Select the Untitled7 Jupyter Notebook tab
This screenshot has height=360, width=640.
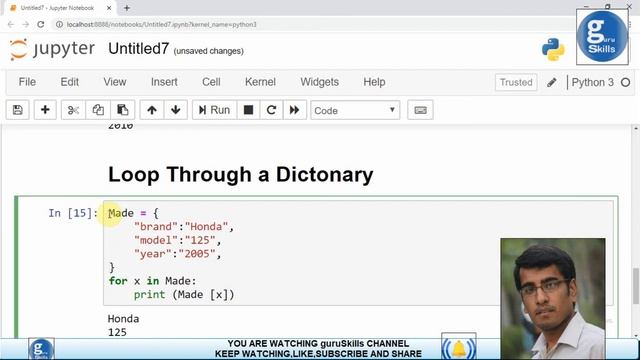click(57, 8)
